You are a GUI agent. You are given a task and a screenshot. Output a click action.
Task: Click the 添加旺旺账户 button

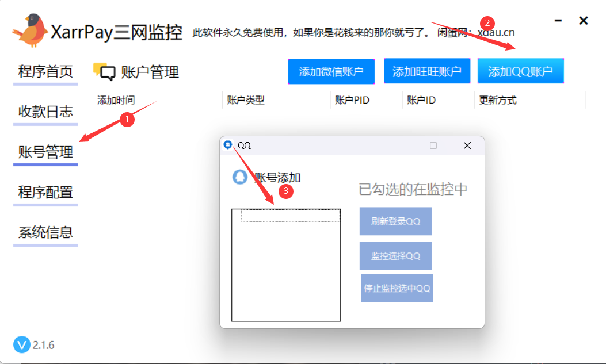426,71
